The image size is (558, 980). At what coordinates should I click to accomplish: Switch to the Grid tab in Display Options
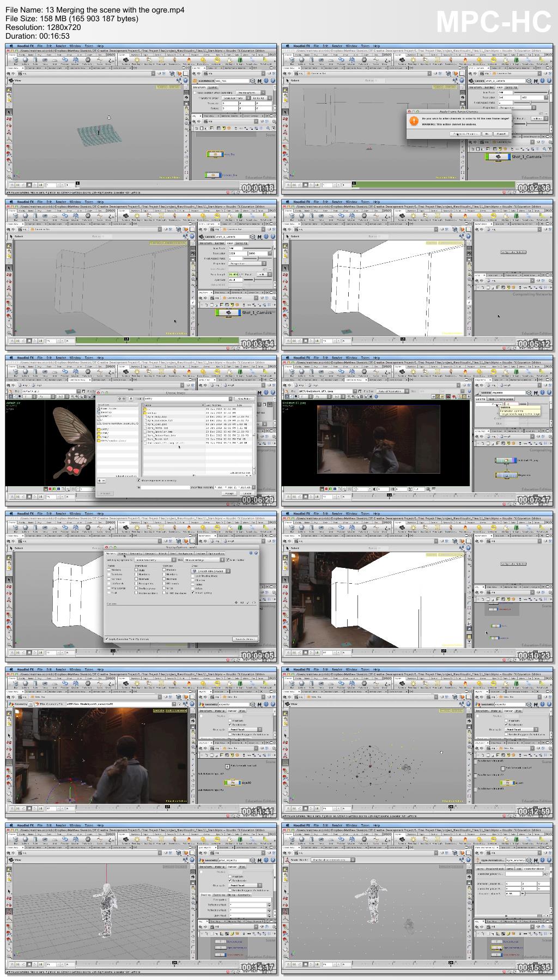(x=173, y=553)
